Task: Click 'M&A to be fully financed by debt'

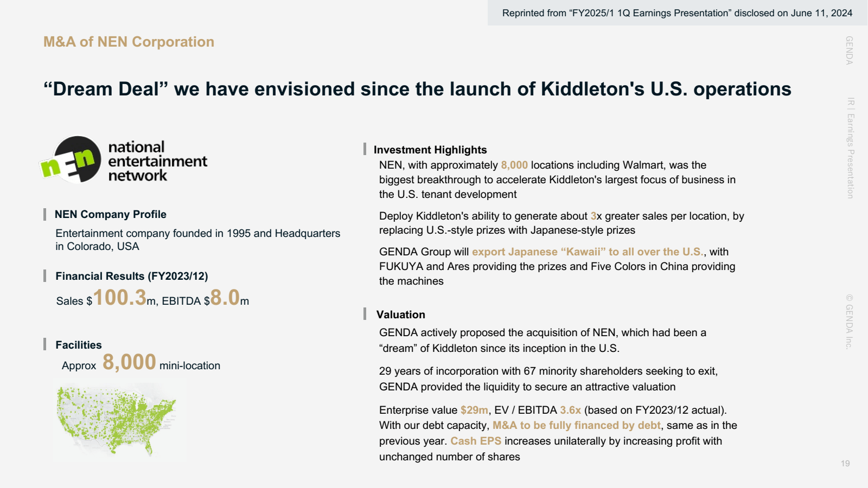Action: click(577, 425)
